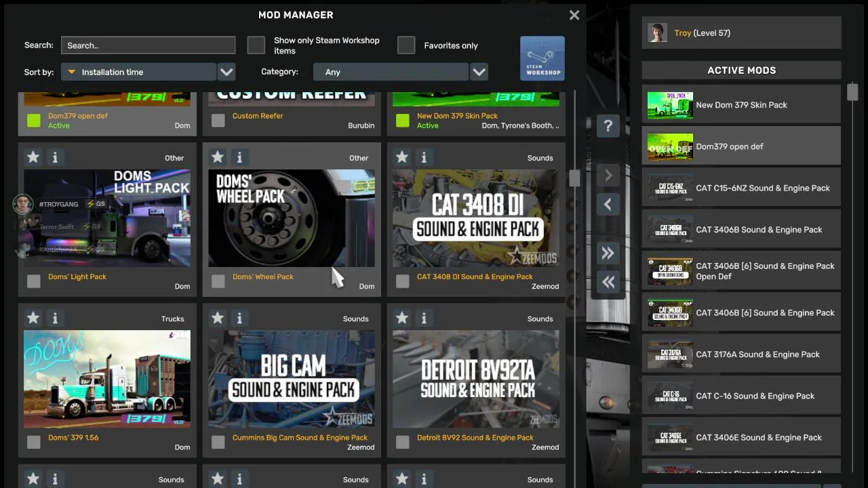Move selected mod to active with right arrow

click(608, 176)
